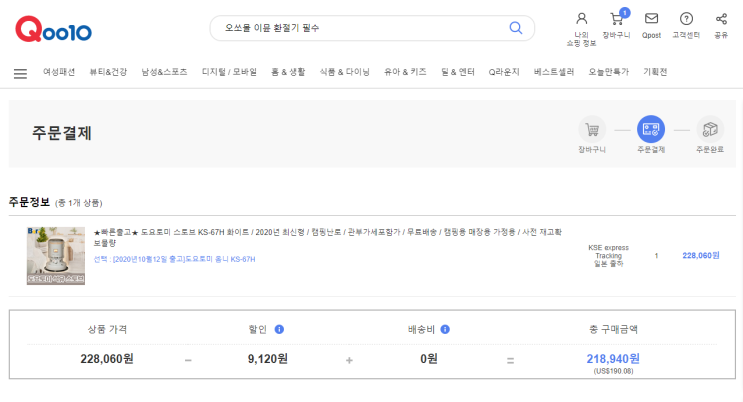Image resolution: width=743 pixels, height=402 pixels.
Task: Open the 오늘만특가 menu item
Action: point(609,72)
